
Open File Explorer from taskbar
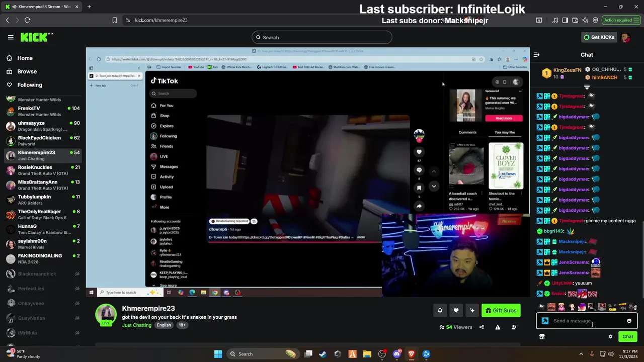coord(367,354)
